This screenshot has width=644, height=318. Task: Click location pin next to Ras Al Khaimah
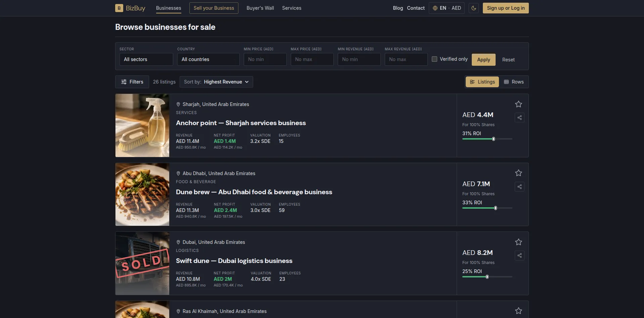pyautogui.click(x=178, y=311)
